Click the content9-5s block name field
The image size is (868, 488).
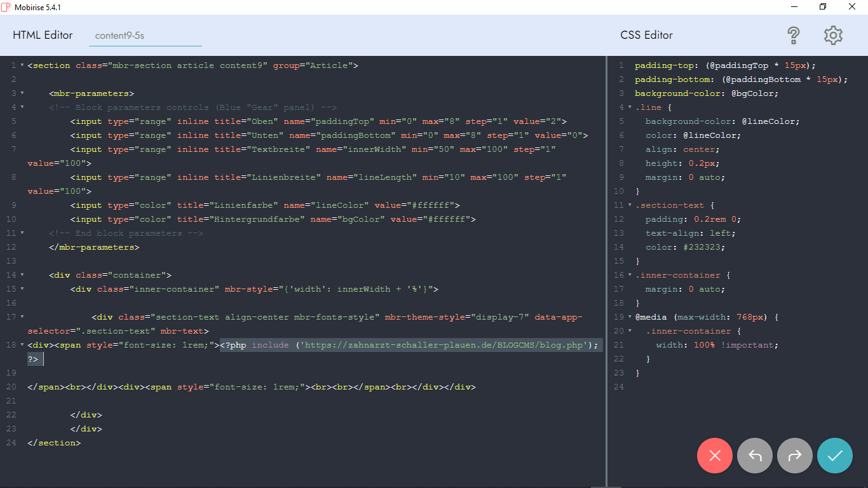145,36
